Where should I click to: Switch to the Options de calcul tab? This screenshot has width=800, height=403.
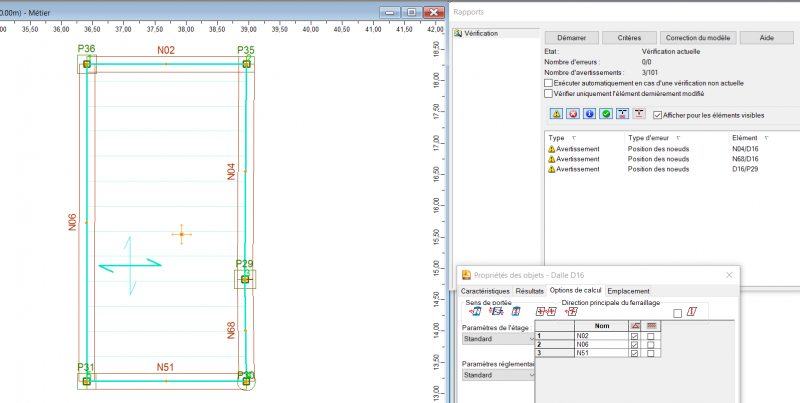click(x=576, y=290)
